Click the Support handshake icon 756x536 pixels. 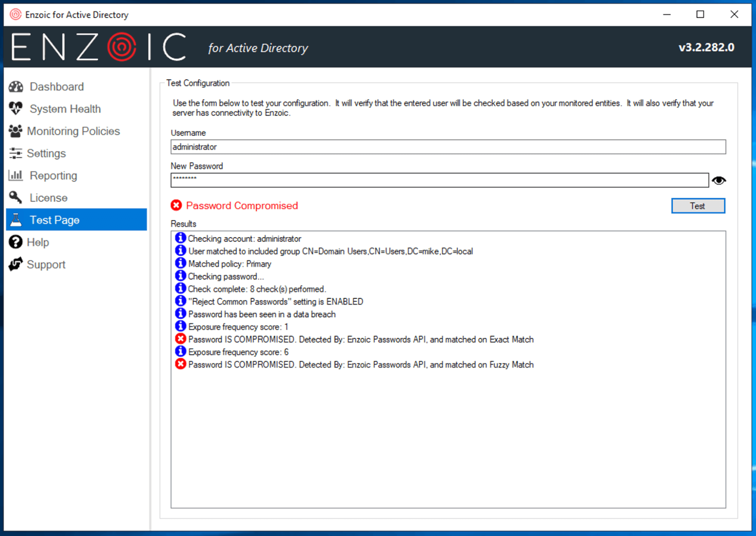15,264
